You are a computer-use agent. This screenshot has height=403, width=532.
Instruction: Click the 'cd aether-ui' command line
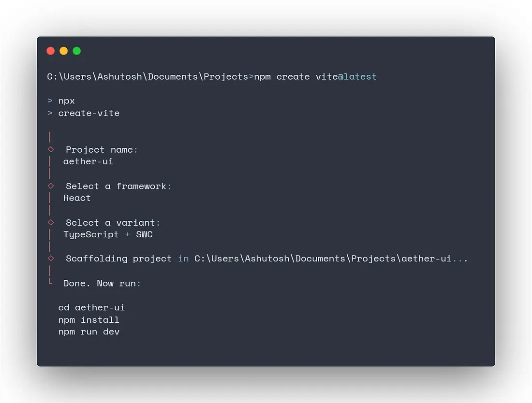click(91, 307)
